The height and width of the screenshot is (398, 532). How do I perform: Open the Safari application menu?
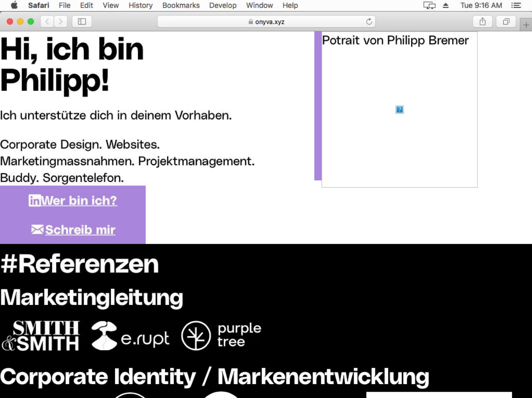coord(38,6)
